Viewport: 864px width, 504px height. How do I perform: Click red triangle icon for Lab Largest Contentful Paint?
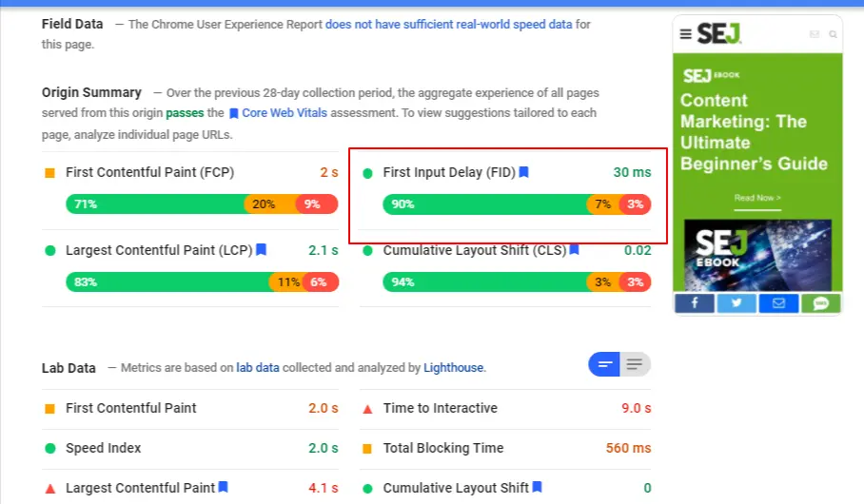click(50, 489)
